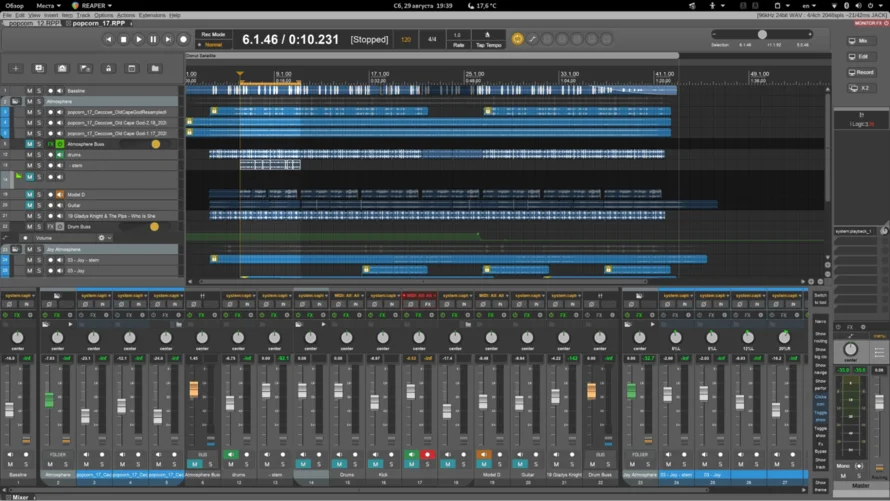This screenshot has width=890, height=501.
Task: Toggle the yellow repeat loop button
Action: coord(517,39)
